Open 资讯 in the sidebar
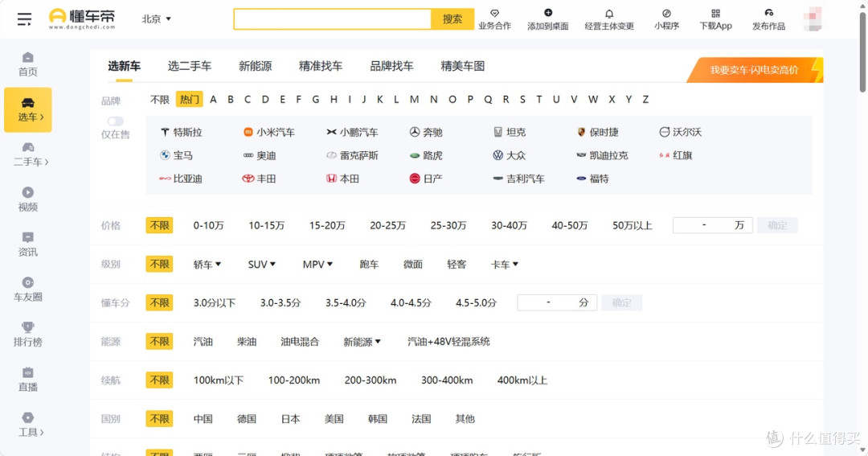The image size is (868, 456). coord(27,244)
